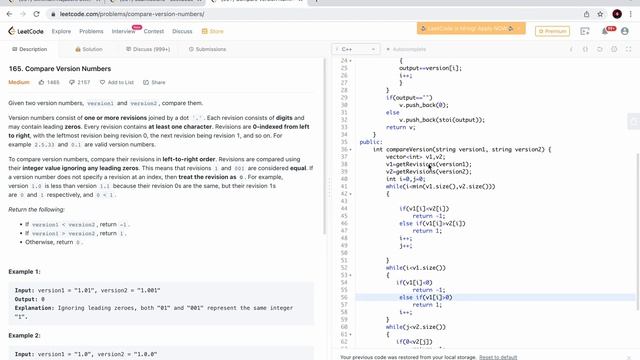
Task: Open Contest in navigation bar
Action: pyautogui.click(x=153, y=31)
